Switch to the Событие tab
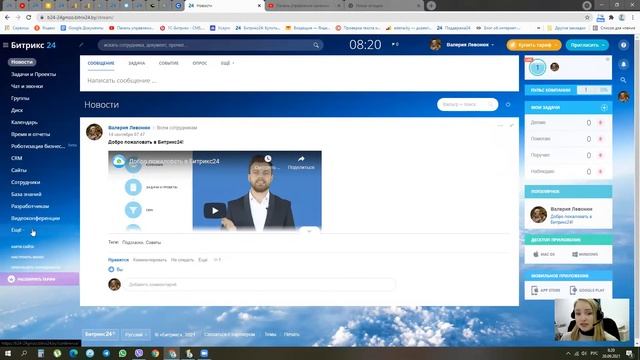Image resolution: width=640 pixels, height=360 pixels. pos(169,63)
